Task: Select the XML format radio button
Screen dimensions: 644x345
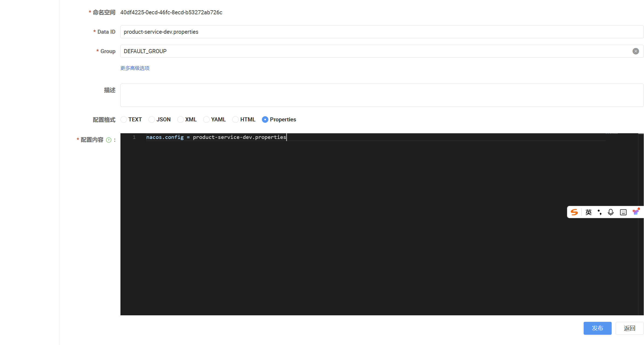Action: pos(181,119)
